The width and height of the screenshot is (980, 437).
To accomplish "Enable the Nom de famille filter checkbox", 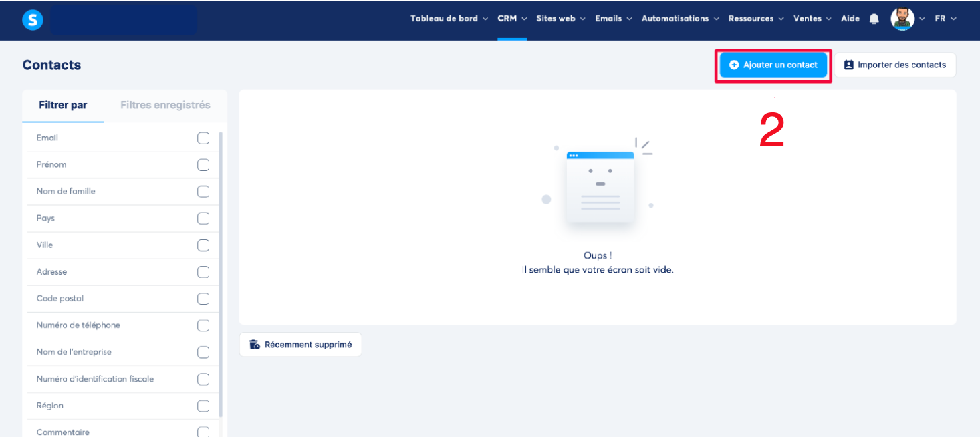I will pos(203,192).
